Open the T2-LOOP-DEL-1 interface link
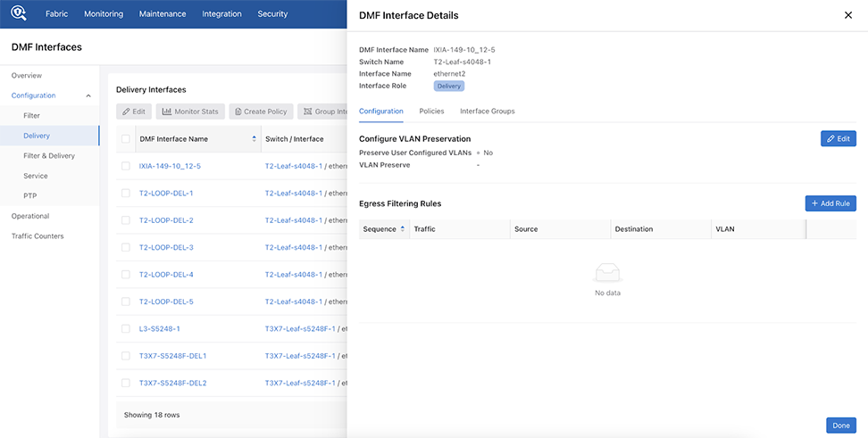The image size is (868, 438). [166, 193]
